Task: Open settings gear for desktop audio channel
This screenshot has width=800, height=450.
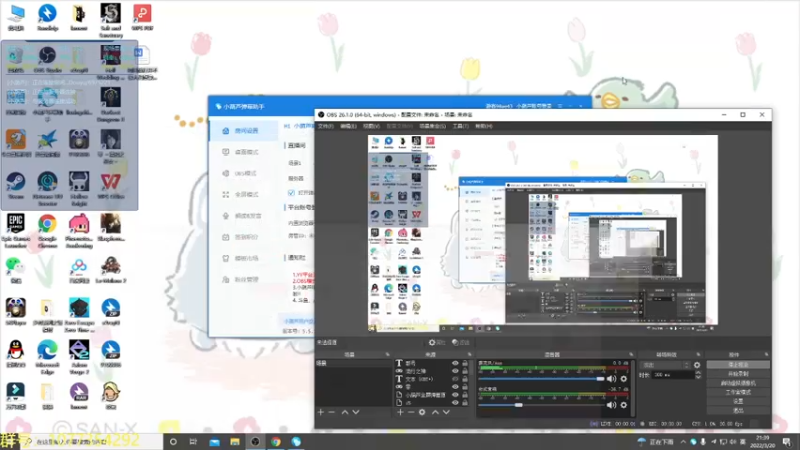Action: click(623, 405)
